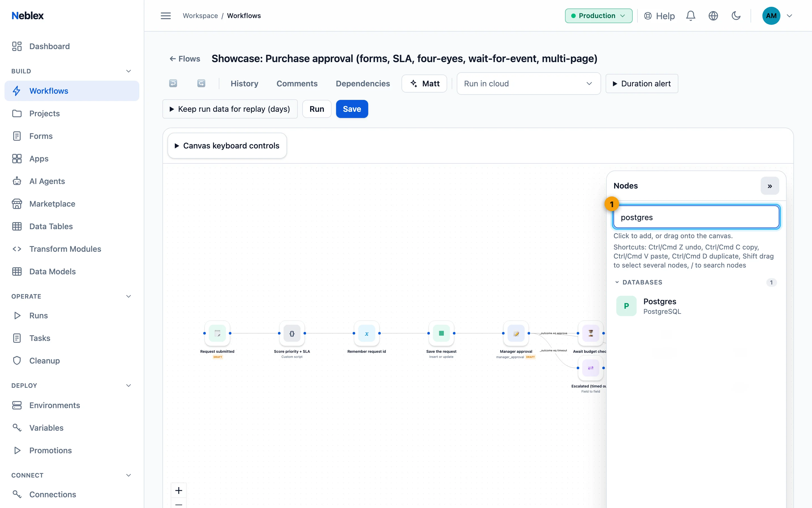
Task: Open the Comments tab
Action: pos(297,84)
